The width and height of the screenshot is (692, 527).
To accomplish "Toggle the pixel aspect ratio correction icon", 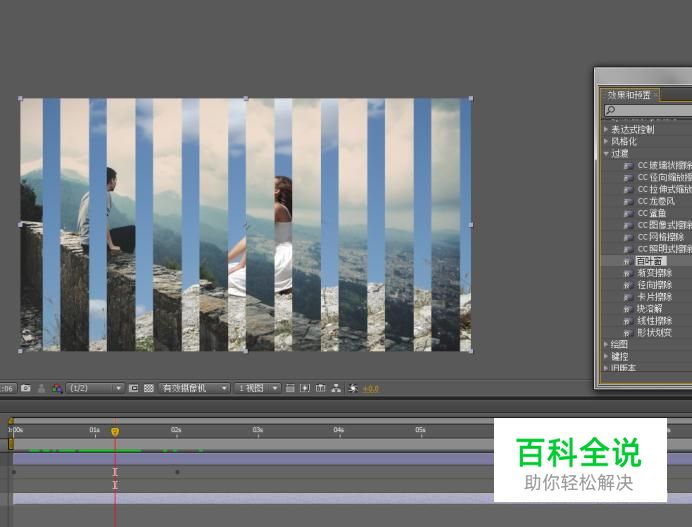I will pyautogui.click(x=290, y=388).
